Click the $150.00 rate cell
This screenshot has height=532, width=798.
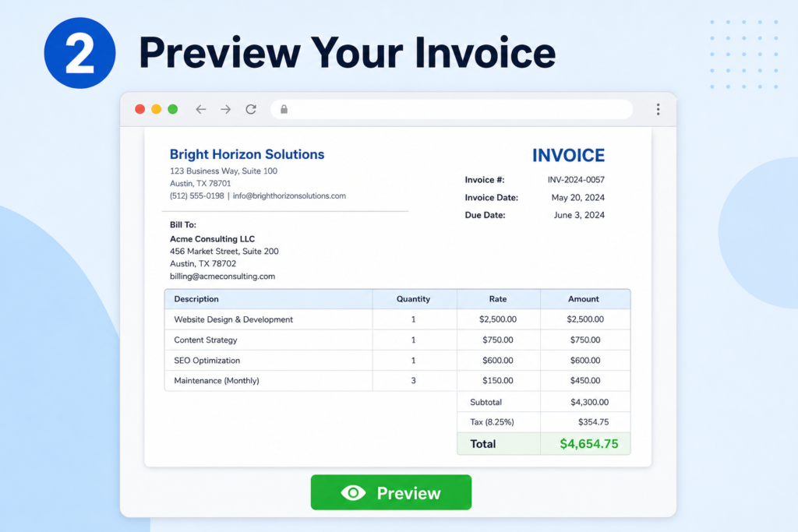(x=498, y=380)
